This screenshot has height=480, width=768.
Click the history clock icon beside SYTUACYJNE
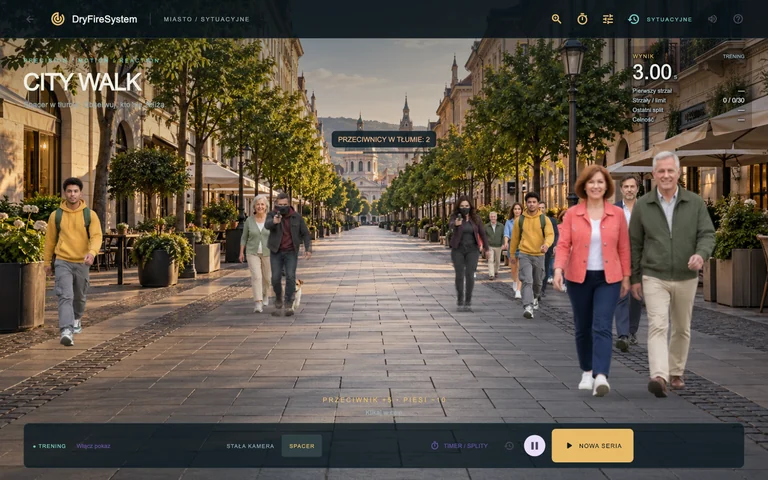634,19
